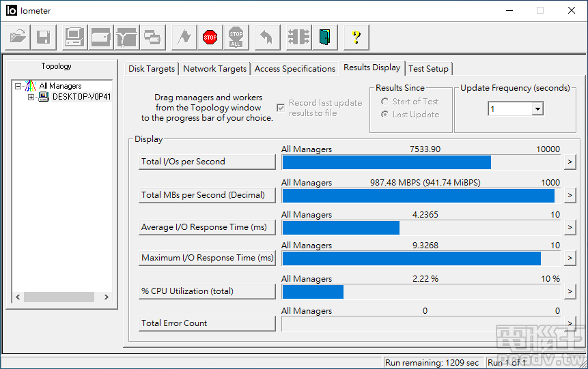Open the Update Frequency dropdown
588x369 pixels.
coord(537,109)
